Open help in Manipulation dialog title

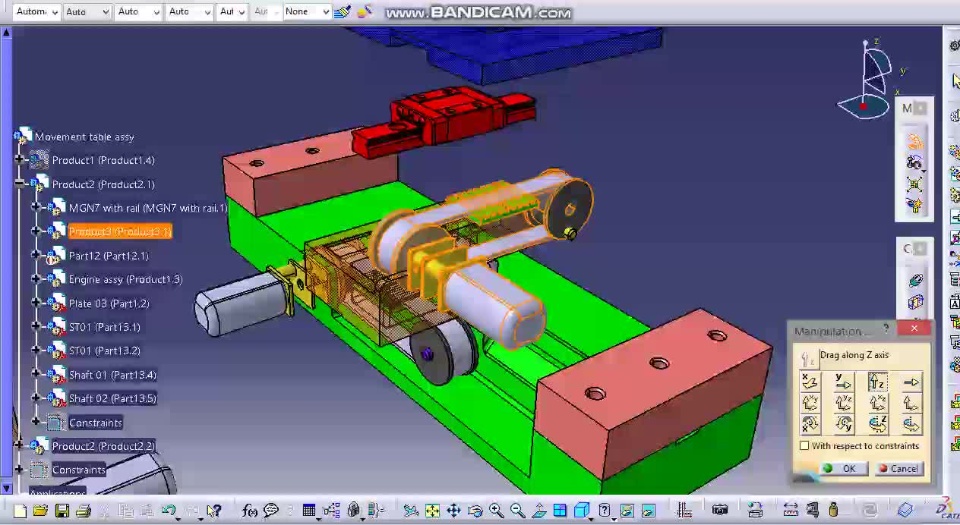[886, 329]
